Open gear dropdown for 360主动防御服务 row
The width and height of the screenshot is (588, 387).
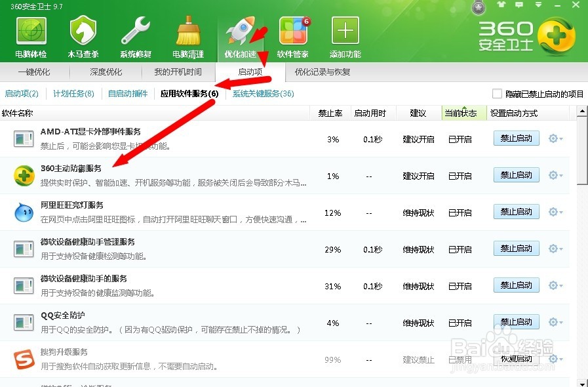[x=555, y=175]
